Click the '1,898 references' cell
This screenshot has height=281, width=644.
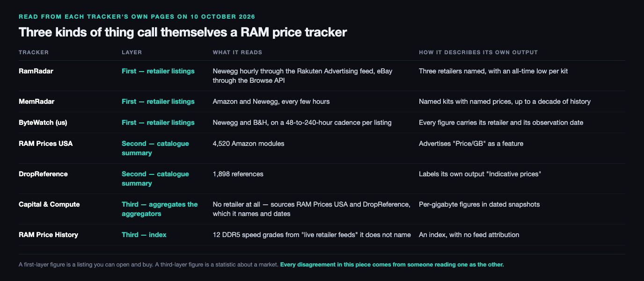(238, 174)
